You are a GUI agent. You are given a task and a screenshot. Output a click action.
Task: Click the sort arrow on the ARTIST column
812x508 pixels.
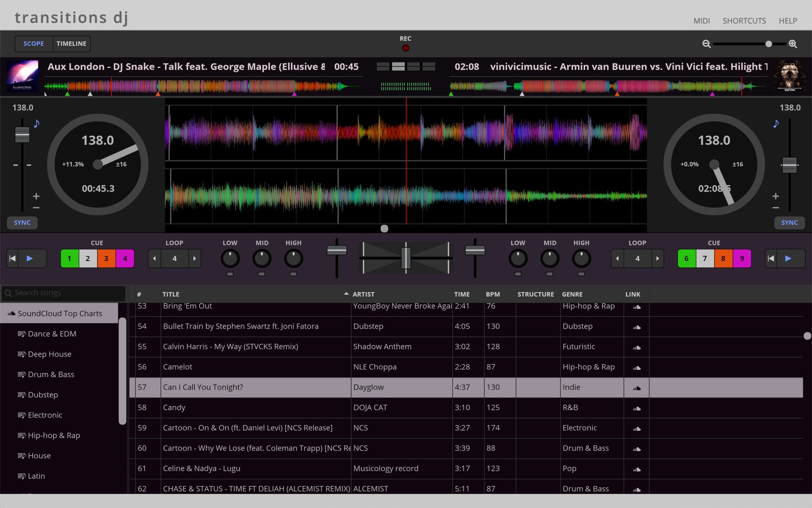coord(346,294)
